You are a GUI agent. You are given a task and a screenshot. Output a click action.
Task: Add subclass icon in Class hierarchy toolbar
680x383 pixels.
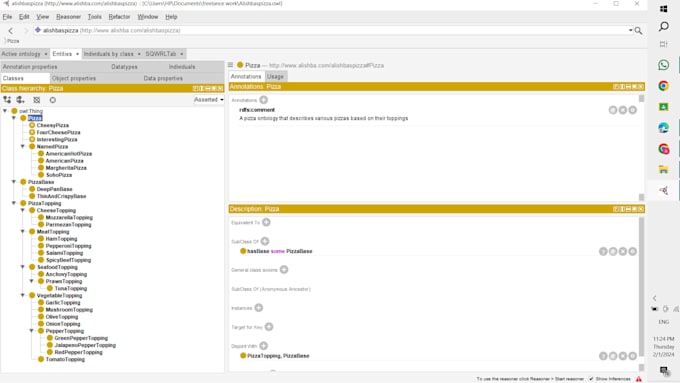(x=7, y=100)
